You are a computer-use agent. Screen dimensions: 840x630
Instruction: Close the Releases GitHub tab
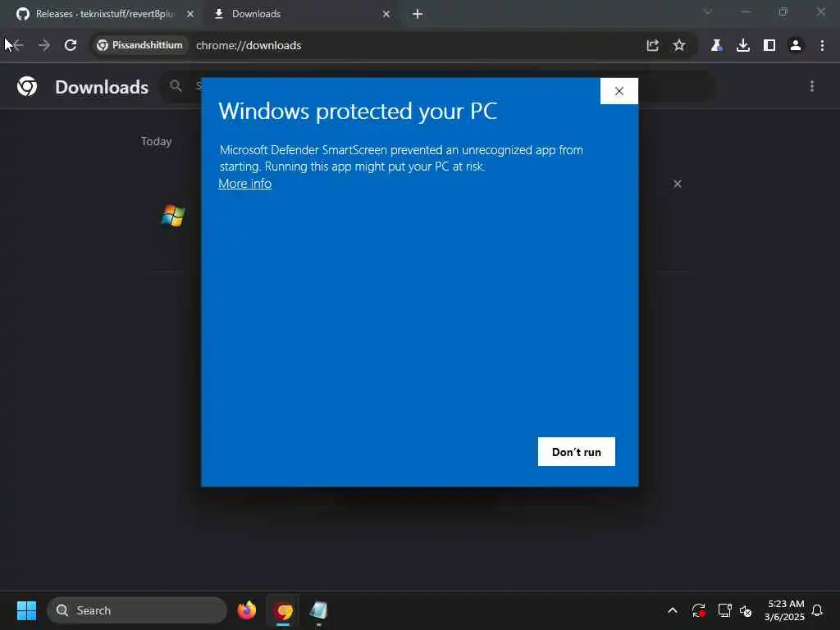click(190, 14)
